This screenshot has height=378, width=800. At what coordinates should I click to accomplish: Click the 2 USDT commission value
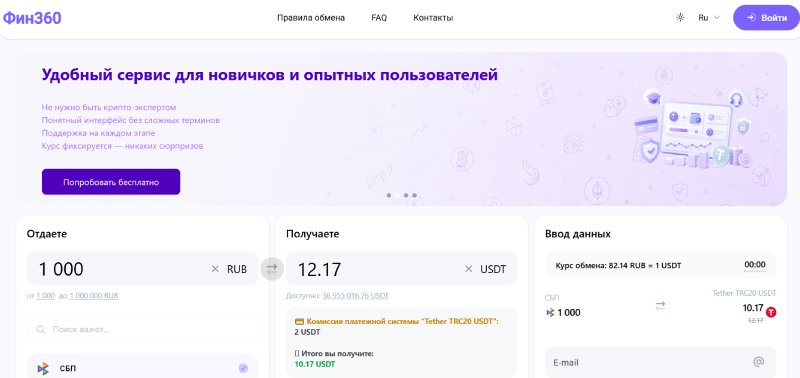point(308,332)
